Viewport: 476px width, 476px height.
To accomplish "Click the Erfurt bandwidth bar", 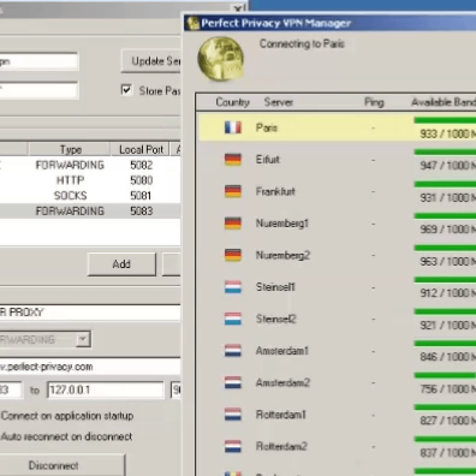I will click(445, 152).
